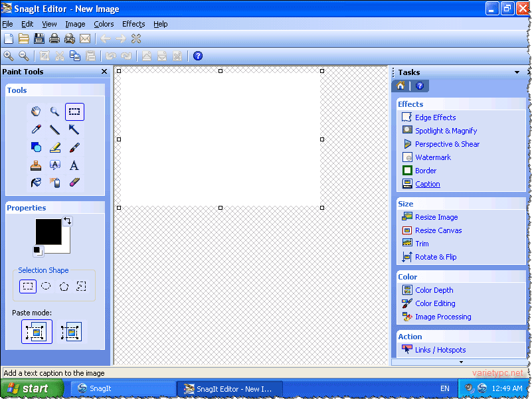This screenshot has height=399, width=532.
Task: Select the Highlighter tool
Action: click(55, 147)
